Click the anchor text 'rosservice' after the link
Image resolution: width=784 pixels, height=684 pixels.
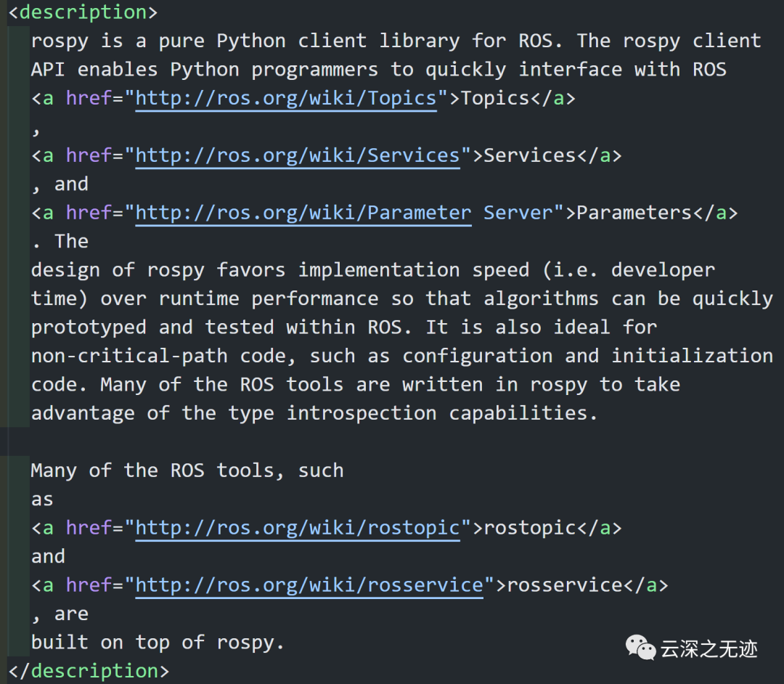(x=565, y=585)
